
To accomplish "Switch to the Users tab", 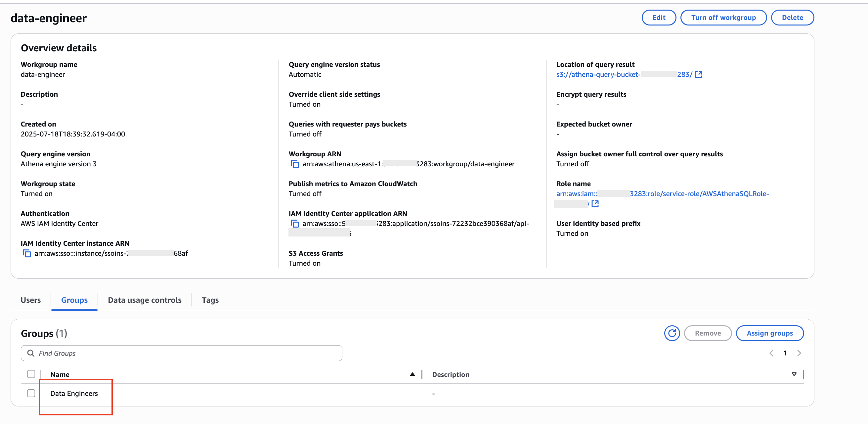I will pos(31,300).
